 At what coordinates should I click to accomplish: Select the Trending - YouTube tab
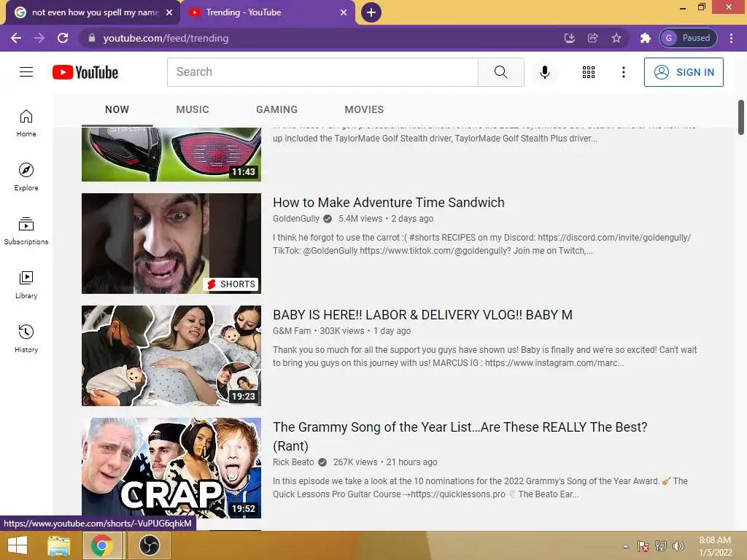click(269, 12)
